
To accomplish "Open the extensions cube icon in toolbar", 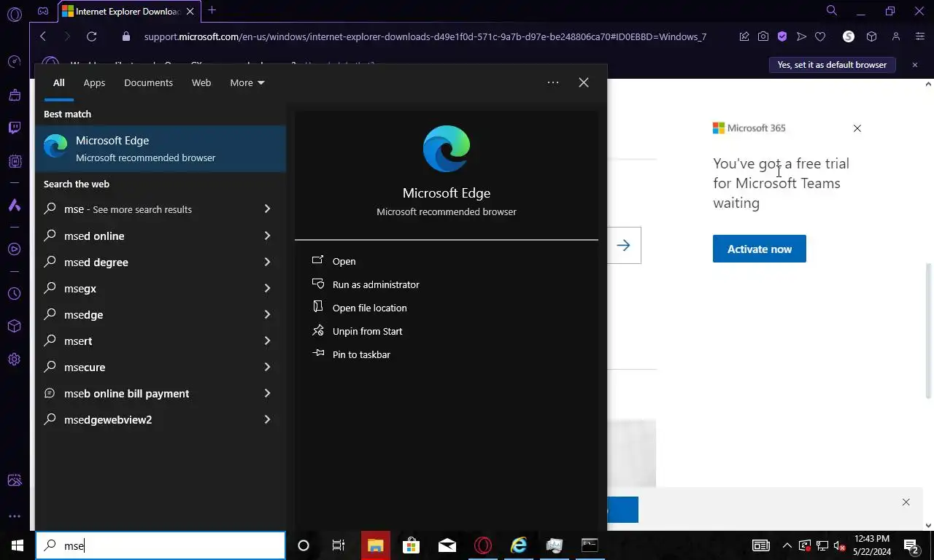I will pyautogui.click(x=871, y=36).
